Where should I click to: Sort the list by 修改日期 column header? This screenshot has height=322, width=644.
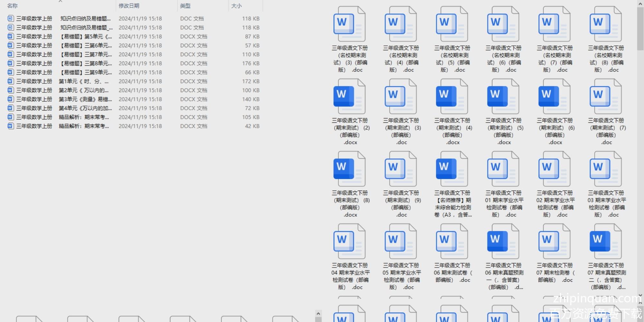pos(129,6)
